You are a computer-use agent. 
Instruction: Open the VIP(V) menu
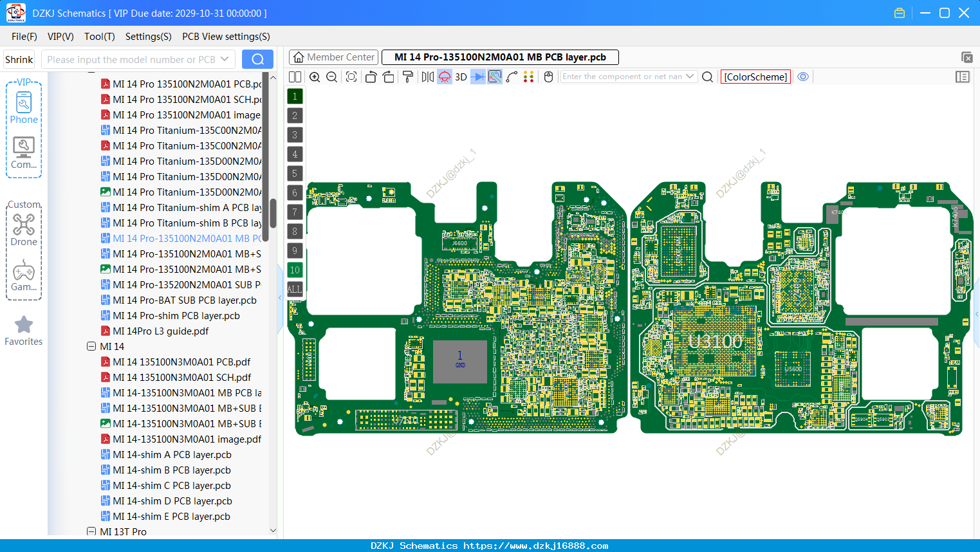pyautogui.click(x=60, y=37)
